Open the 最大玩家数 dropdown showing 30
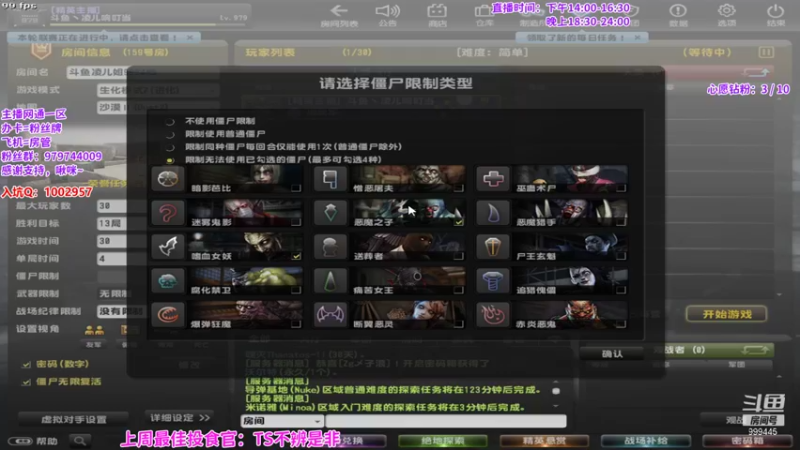This screenshot has width=800, height=450. tap(112, 206)
